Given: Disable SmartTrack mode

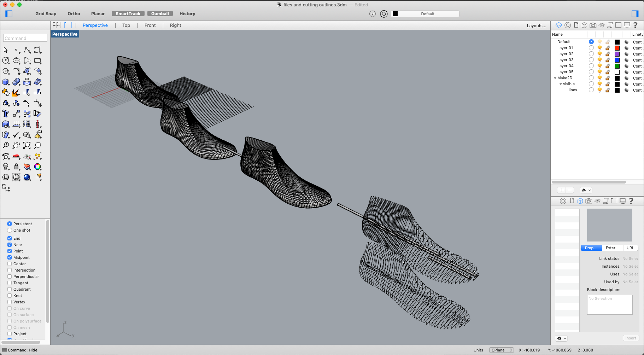Looking at the screenshot, I should (x=128, y=14).
